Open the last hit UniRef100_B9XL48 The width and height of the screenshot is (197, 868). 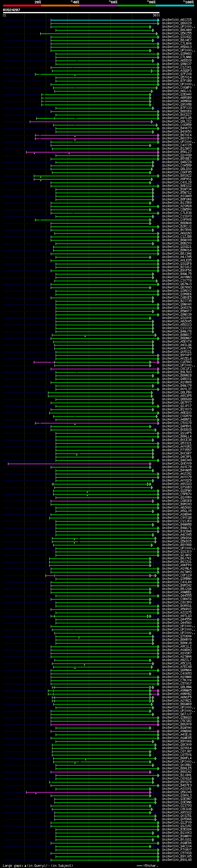pos(177,860)
